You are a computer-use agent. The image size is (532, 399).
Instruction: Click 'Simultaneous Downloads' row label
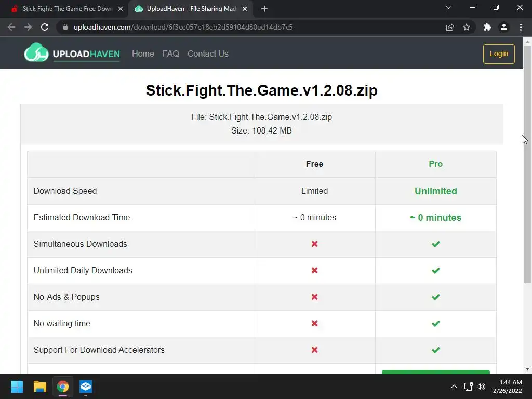coord(81,244)
